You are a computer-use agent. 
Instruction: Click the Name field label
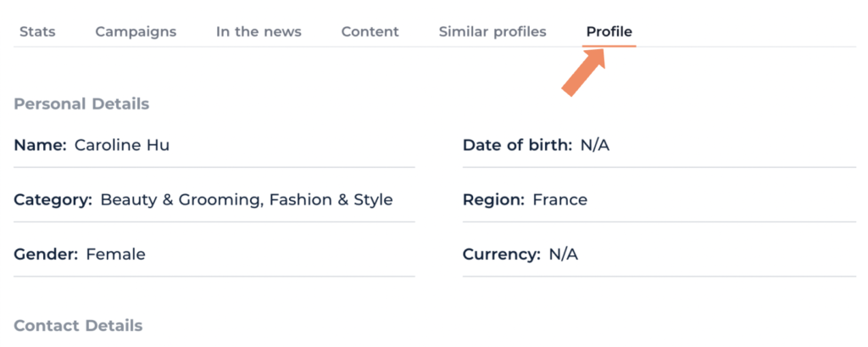pyautogui.click(x=40, y=145)
